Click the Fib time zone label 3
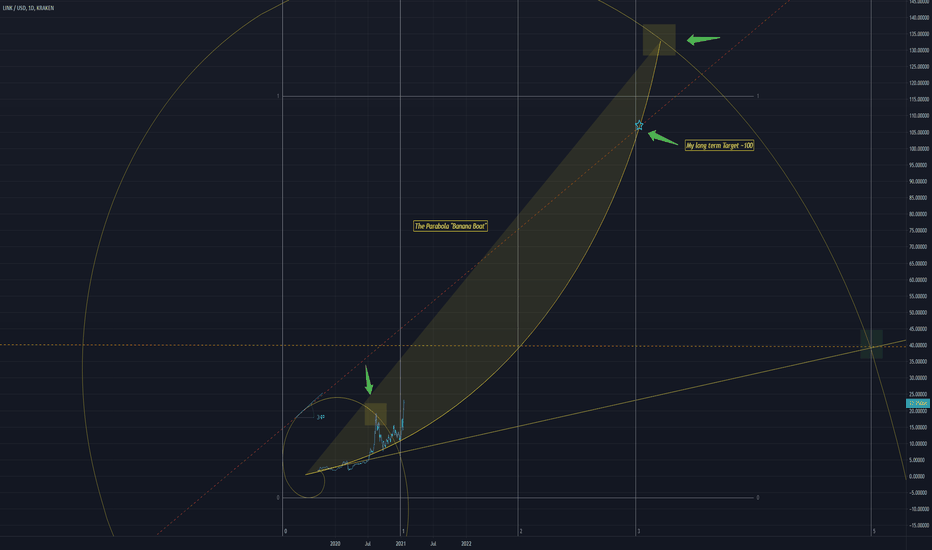Viewport: 932px width, 550px height. point(638,532)
